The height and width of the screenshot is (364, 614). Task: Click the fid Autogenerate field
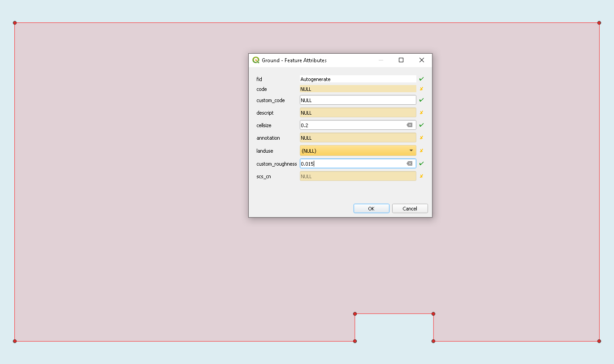coord(358,79)
